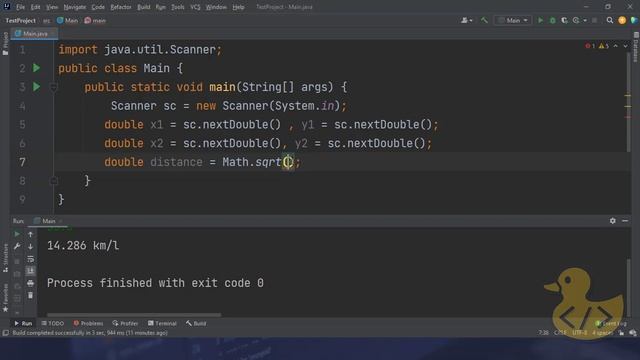This screenshot has height=360, width=640.
Task: Open the VCS menu
Action: click(195, 7)
